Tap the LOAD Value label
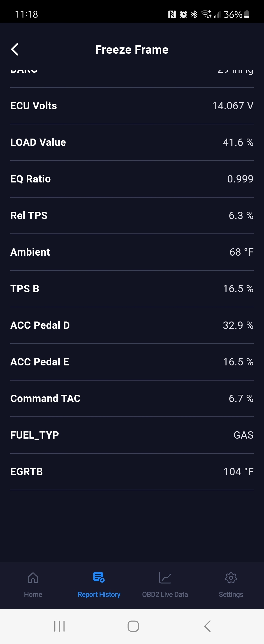 (x=38, y=142)
